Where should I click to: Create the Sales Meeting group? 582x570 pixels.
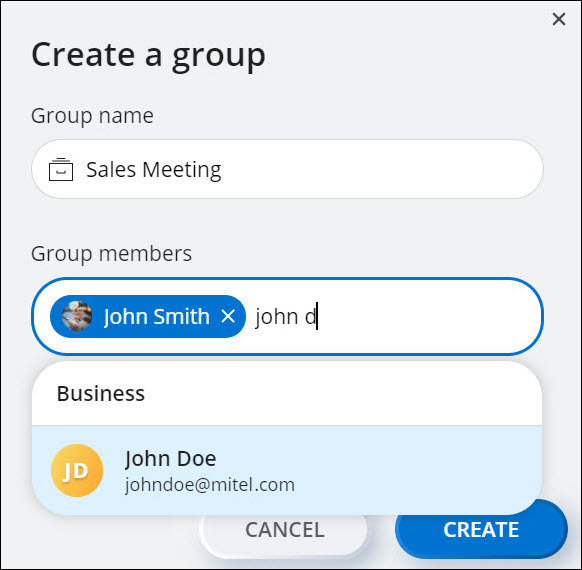tap(481, 530)
